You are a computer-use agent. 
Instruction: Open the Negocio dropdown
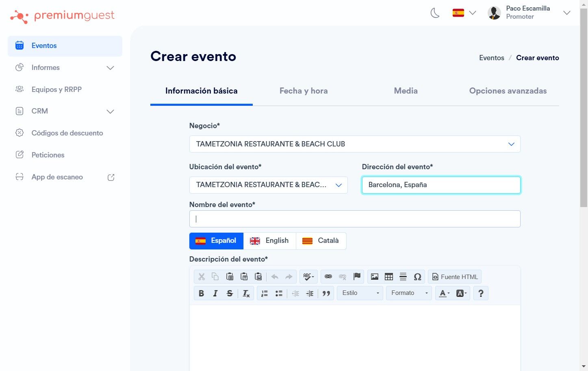(x=355, y=144)
